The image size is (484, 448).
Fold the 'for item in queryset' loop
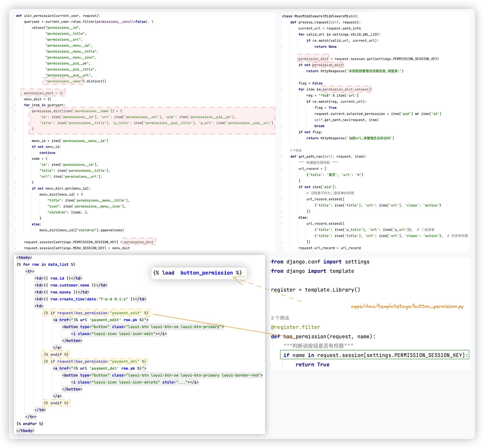16,105
